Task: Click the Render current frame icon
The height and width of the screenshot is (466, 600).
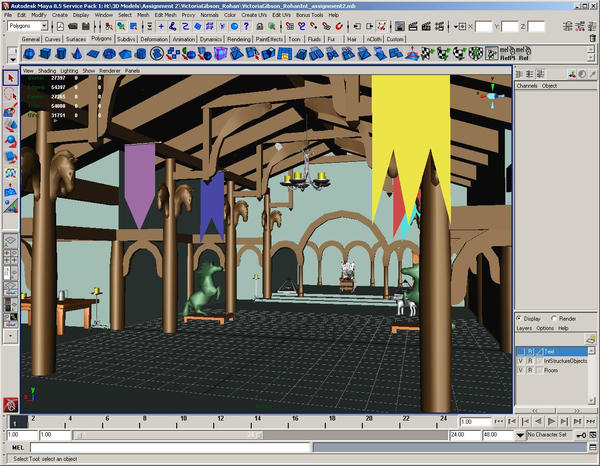Action: click(413, 26)
